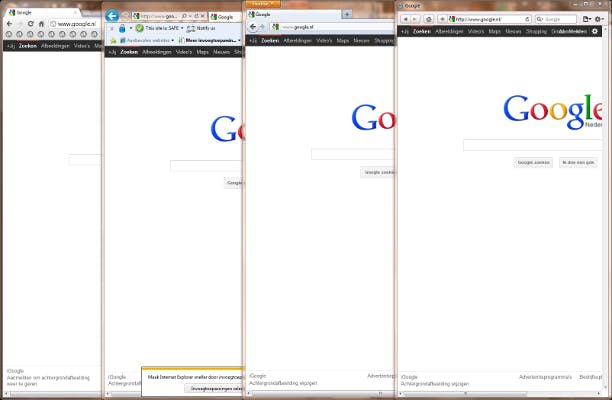Go forward in the Safari window
This screenshot has height=400, width=612.
tap(415, 19)
